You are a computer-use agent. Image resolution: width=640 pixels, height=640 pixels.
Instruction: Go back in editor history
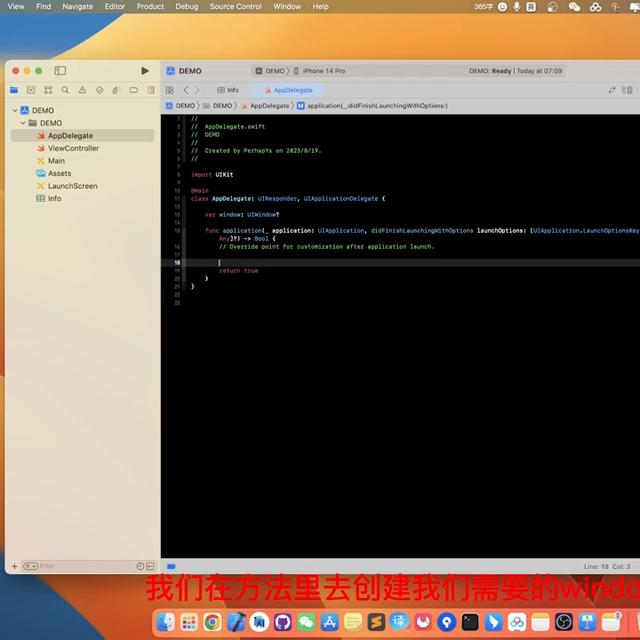(186, 90)
